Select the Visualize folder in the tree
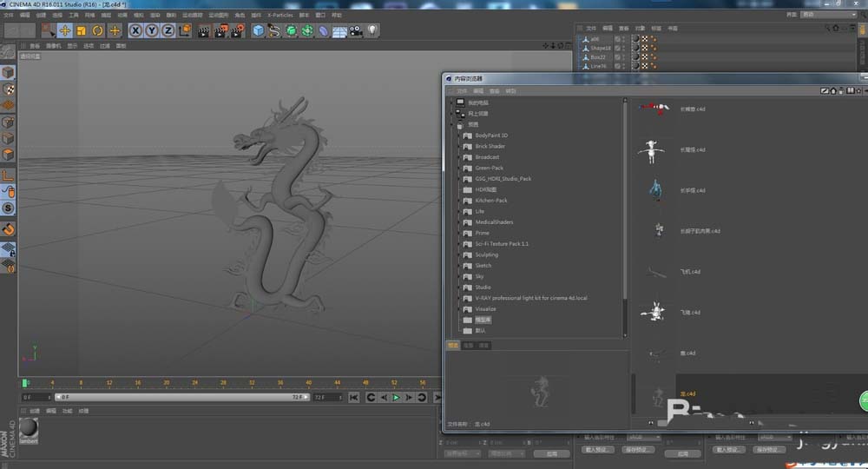868x469 pixels. (485, 309)
